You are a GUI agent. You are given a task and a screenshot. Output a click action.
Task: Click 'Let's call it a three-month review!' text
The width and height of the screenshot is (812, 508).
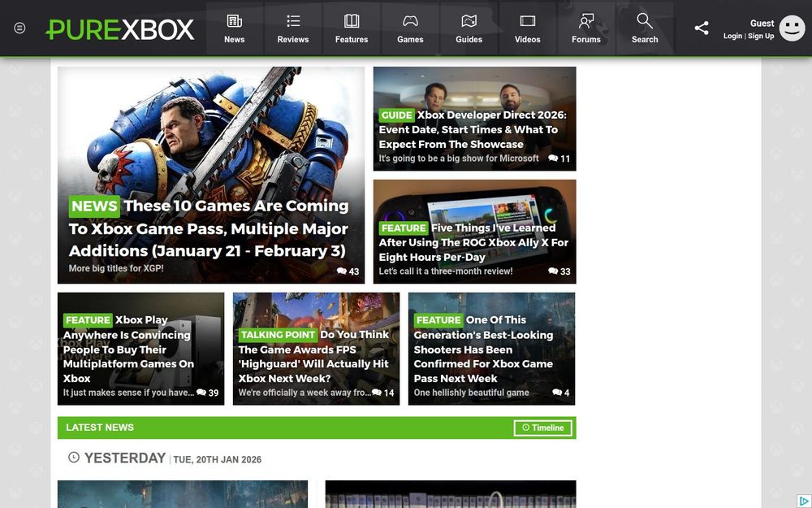coord(446,271)
